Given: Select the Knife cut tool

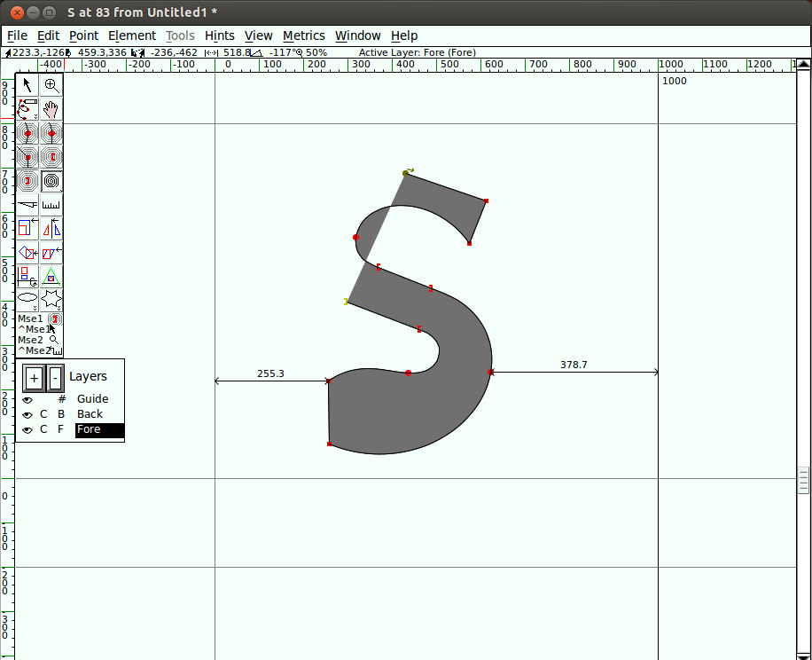Looking at the screenshot, I should coord(27,205).
